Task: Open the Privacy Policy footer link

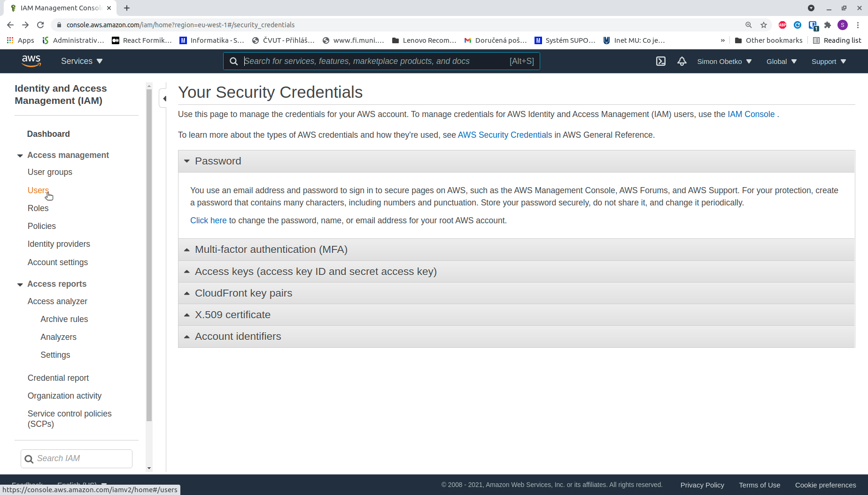Action: [702, 485]
